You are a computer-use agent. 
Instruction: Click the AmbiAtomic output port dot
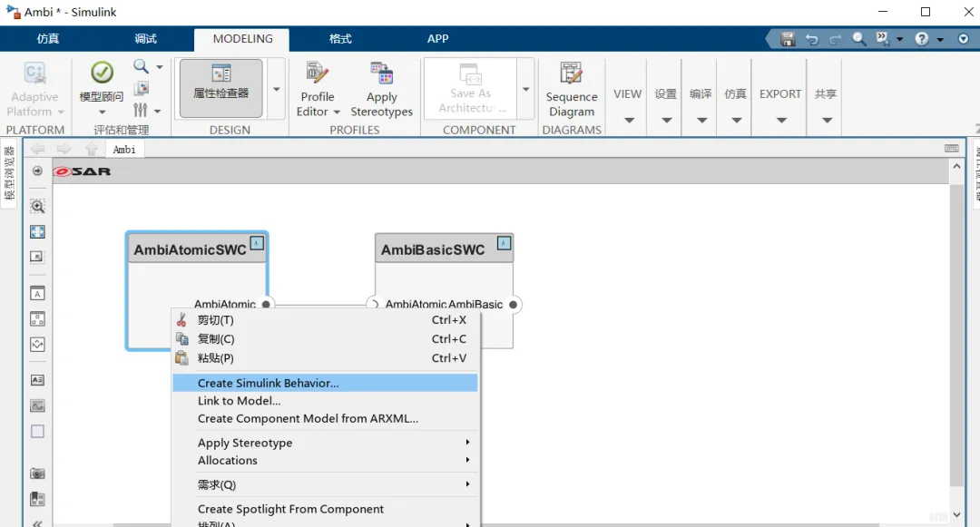point(266,304)
